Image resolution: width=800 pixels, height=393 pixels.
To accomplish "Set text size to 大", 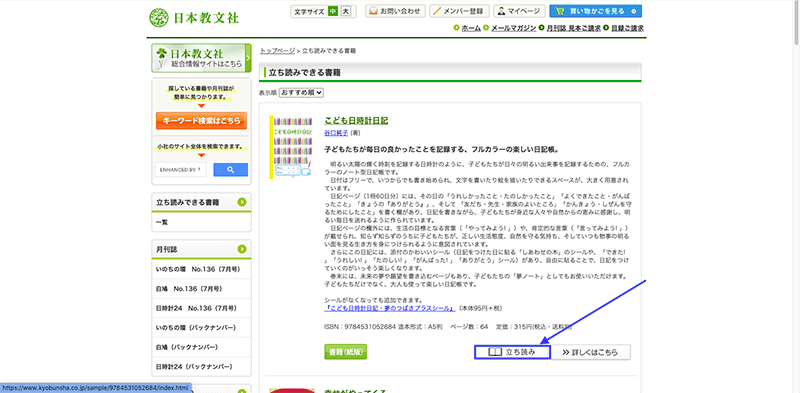I will (x=346, y=11).
